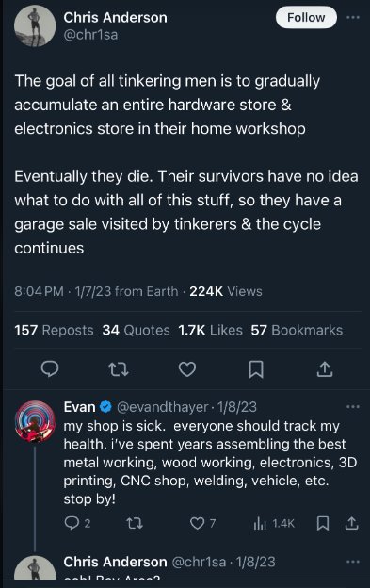Like Evan's reply showing 7 likes
This screenshot has height=588, width=370.
click(x=198, y=523)
